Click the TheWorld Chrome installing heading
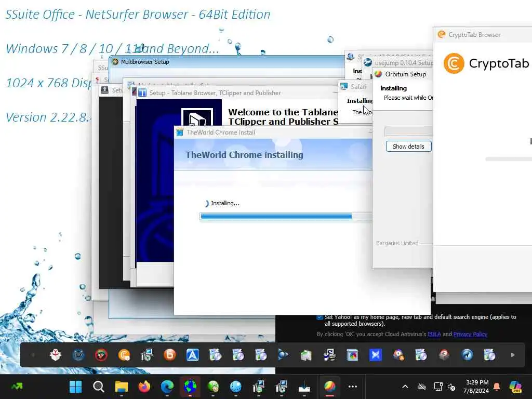532x399 pixels. coord(244,155)
